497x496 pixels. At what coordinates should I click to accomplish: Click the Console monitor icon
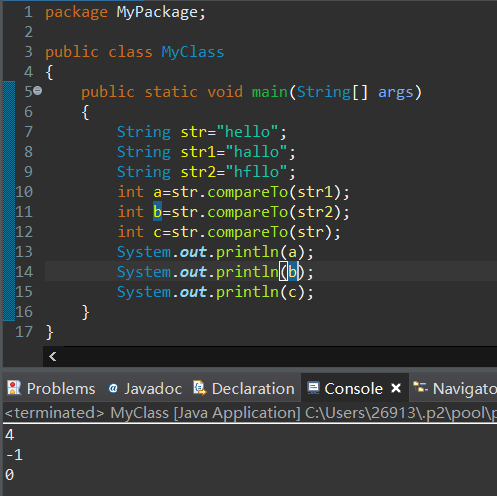coord(313,388)
